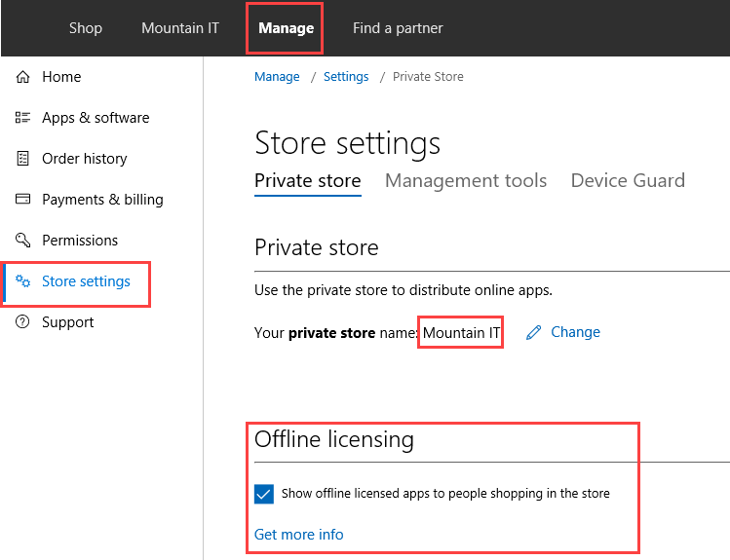Click the Payments & billing card icon
This screenshot has width=730, height=560.
[23, 200]
